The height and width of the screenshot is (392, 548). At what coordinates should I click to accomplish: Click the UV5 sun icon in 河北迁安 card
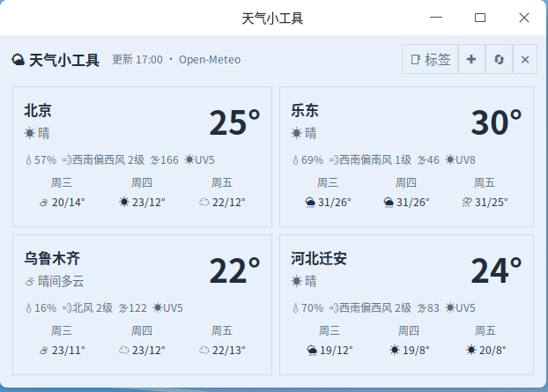point(450,307)
